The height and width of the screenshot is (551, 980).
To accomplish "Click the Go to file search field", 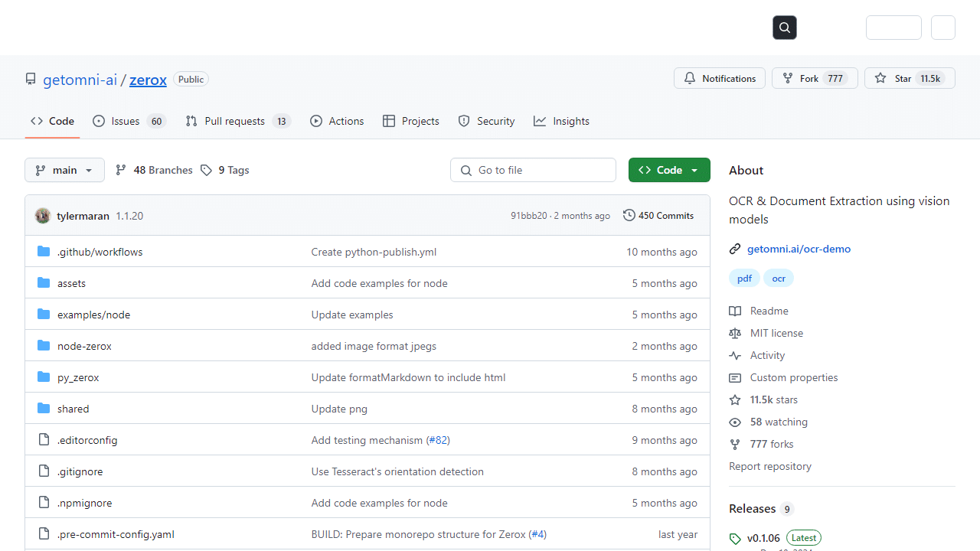I will pos(533,170).
